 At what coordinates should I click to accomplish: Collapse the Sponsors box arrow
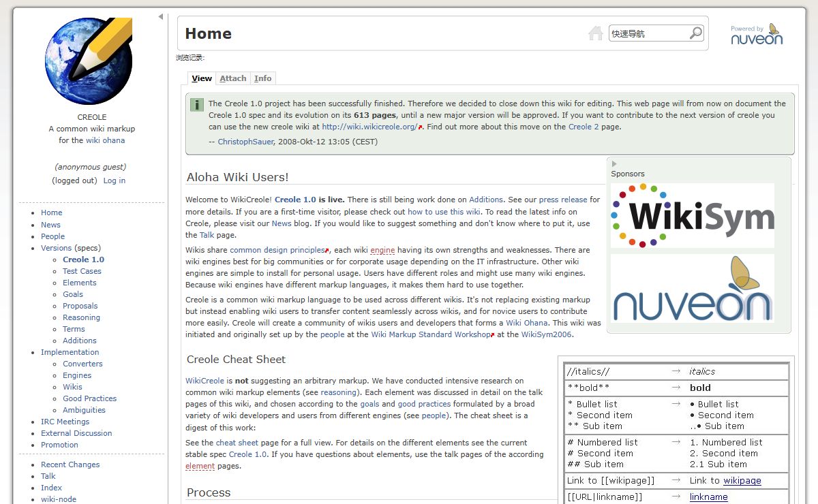coord(614,163)
